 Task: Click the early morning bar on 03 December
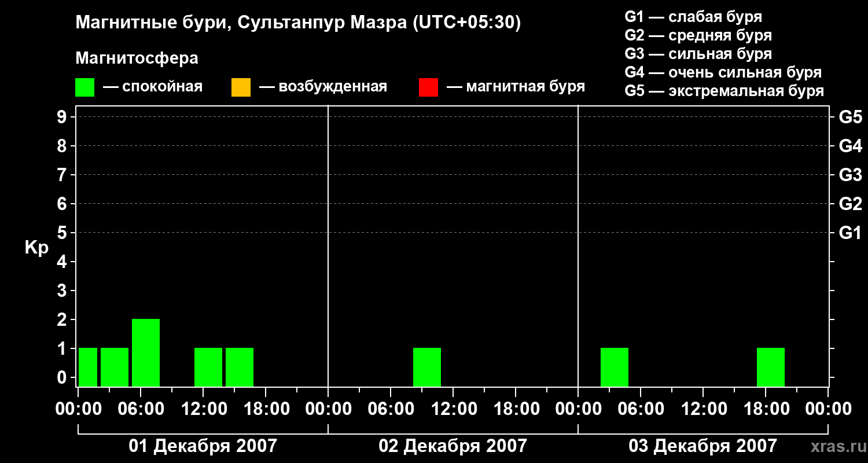(615, 368)
